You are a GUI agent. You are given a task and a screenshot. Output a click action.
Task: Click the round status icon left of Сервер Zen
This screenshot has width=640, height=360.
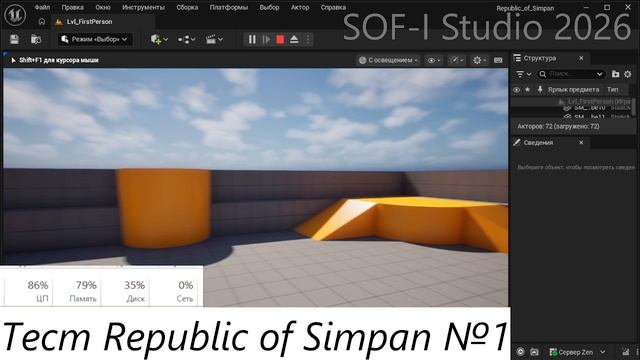pos(520,352)
